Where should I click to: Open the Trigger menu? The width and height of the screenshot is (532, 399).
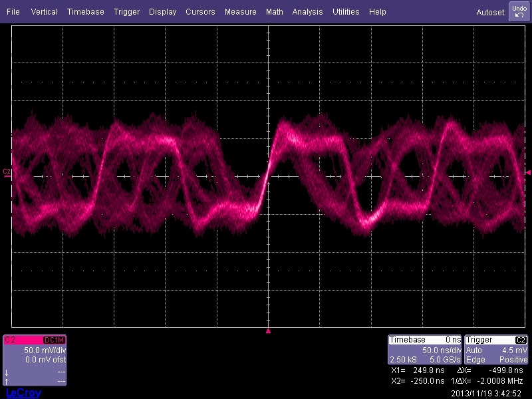(126, 12)
